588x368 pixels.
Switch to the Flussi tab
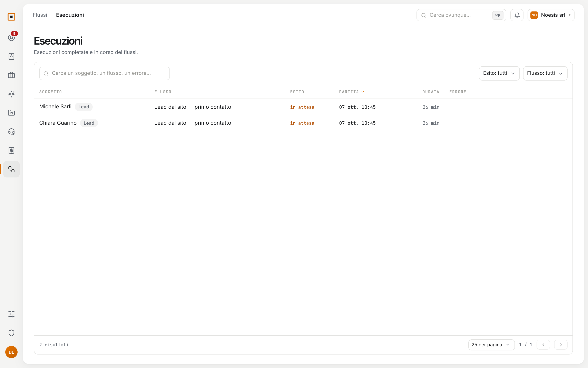click(40, 15)
